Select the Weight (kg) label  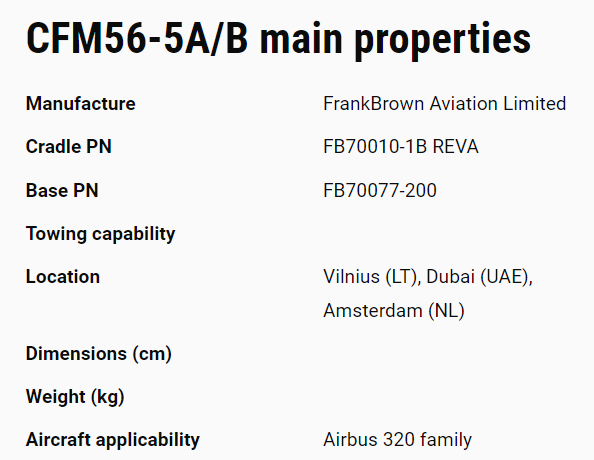click(75, 397)
